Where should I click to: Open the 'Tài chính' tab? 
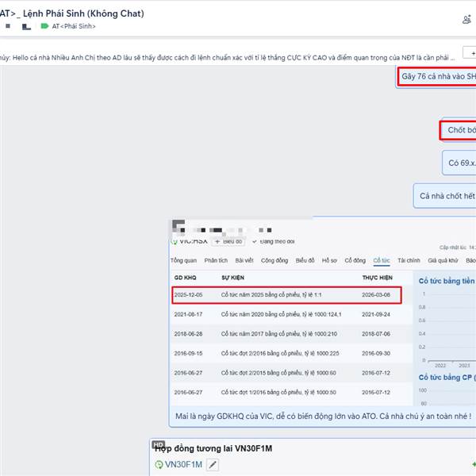tap(409, 260)
